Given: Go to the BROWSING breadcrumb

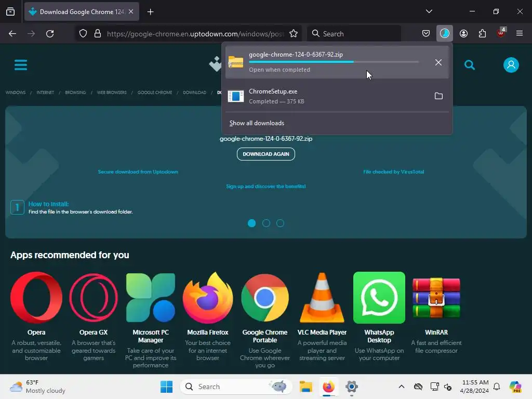Looking at the screenshot, I should click(x=75, y=92).
